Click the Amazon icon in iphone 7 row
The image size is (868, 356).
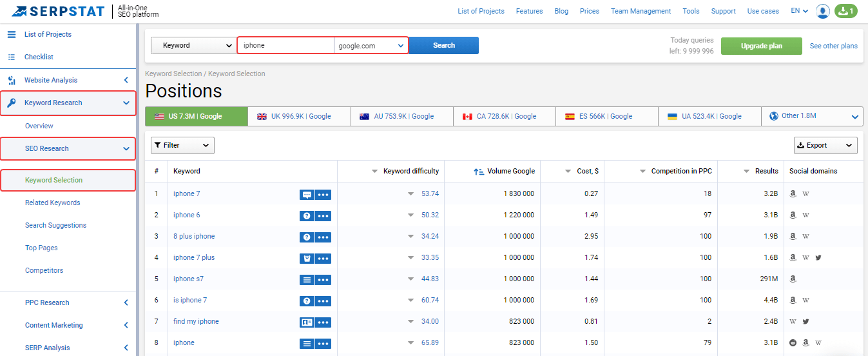pos(793,193)
